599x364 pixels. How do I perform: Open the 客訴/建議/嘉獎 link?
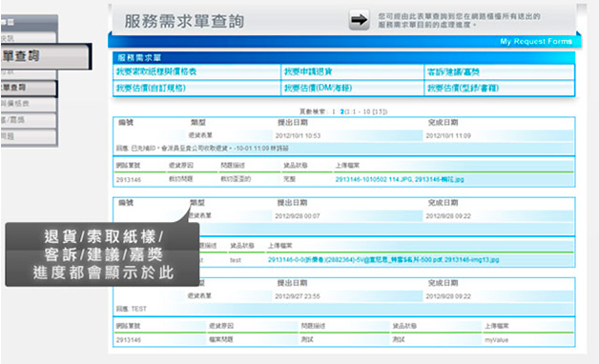point(453,71)
